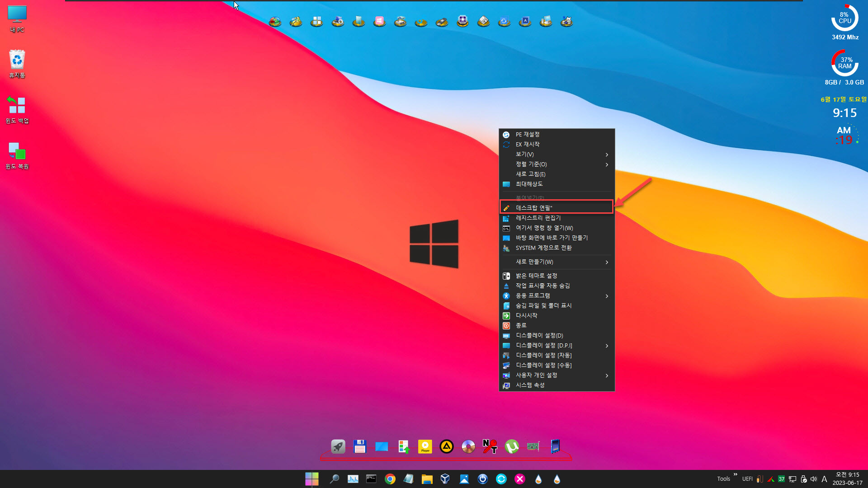Expand the 사용자 개인 설정 submenu
Image resolution: width=868 pixels, height=488 pixels.
pyautogui.click(x=557, y=375)
